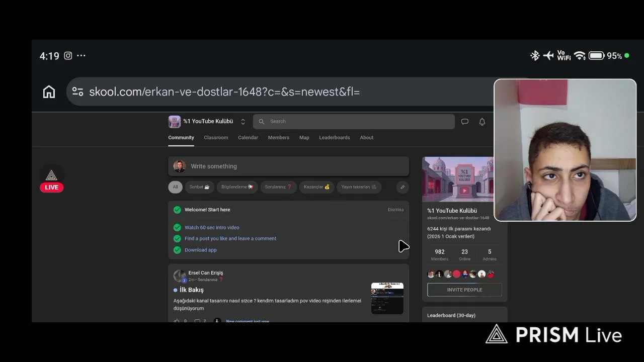Open site settings icon beside the URL
This screenshot has height=362, width=644.
click(77, 92)
